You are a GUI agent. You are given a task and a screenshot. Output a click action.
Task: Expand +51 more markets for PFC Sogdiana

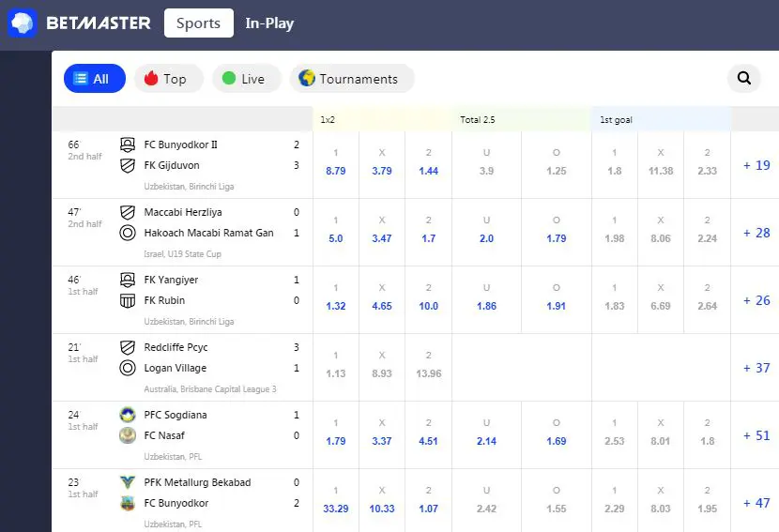[x=756, y=435]
